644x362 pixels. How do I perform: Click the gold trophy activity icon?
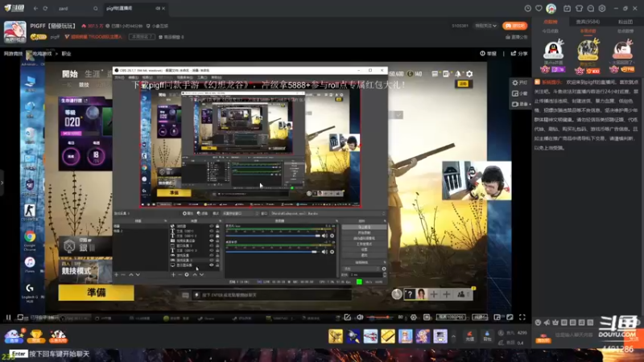tap(36, 336)
